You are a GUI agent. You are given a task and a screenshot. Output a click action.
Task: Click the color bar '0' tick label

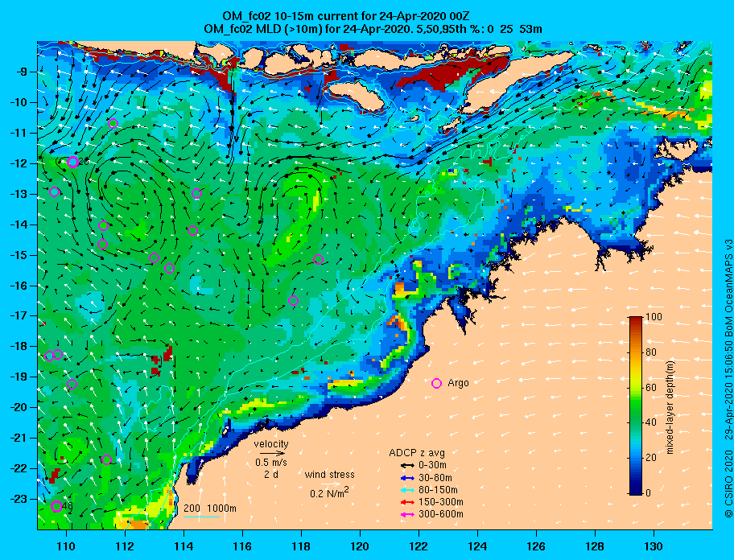pos(649,493)
